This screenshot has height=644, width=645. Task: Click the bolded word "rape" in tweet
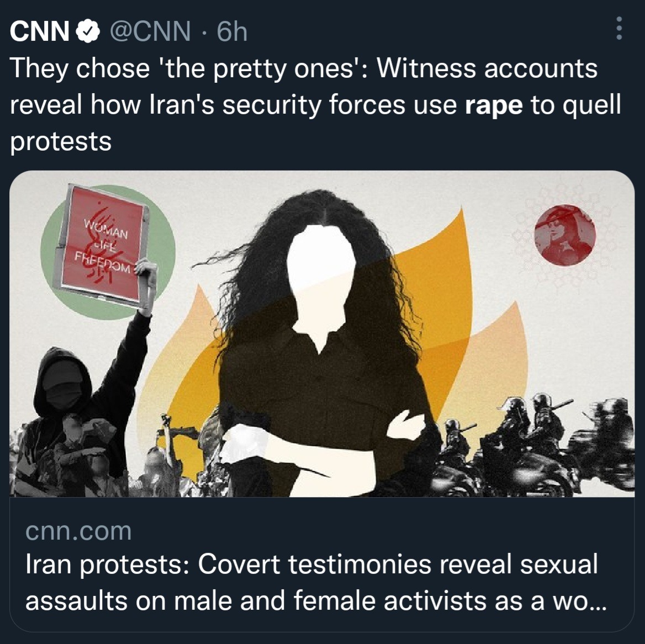(x=494, y=106)
